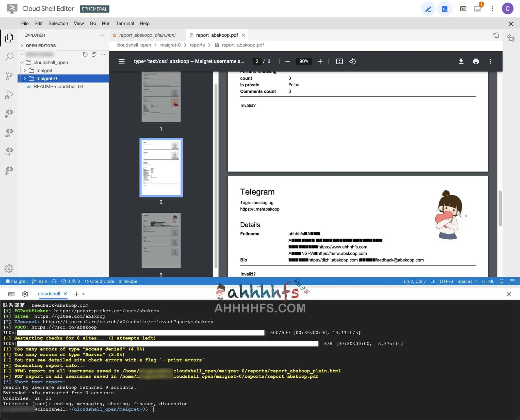Open Run and Debug view icon

[9, 95]
